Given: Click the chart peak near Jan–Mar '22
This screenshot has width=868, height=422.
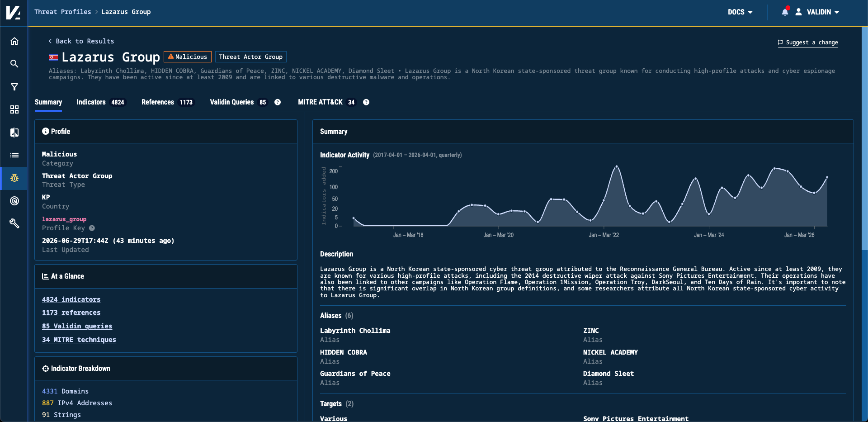Looking at the screenshot, I should [x=617, y=167].
